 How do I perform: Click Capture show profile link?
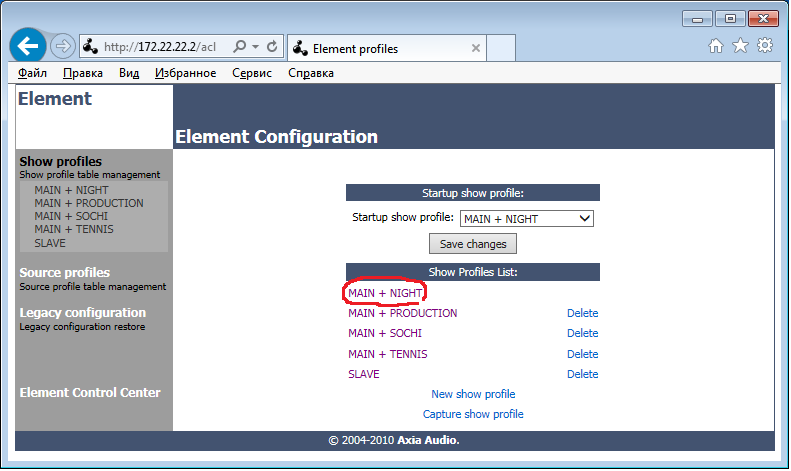(x=473, y=414)
